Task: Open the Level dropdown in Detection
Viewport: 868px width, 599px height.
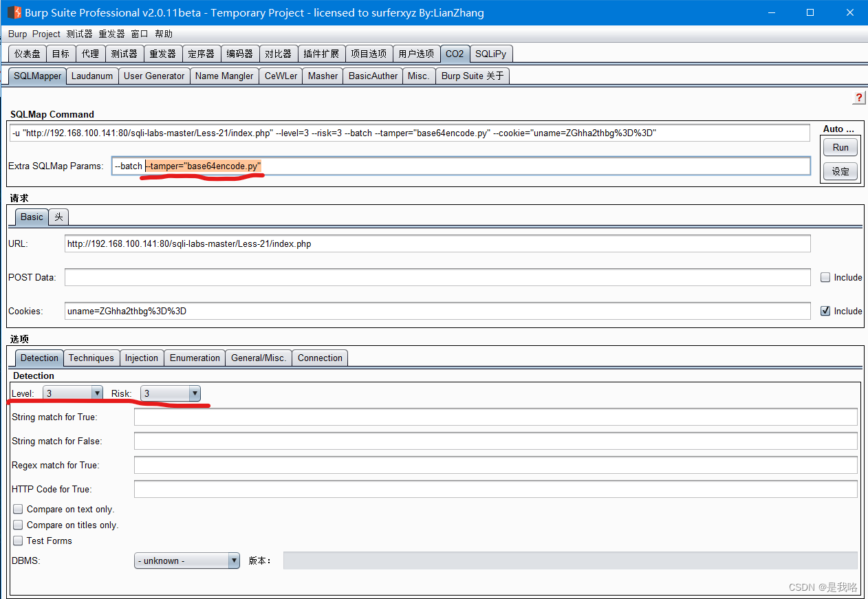Action: [x=96, y=393]
